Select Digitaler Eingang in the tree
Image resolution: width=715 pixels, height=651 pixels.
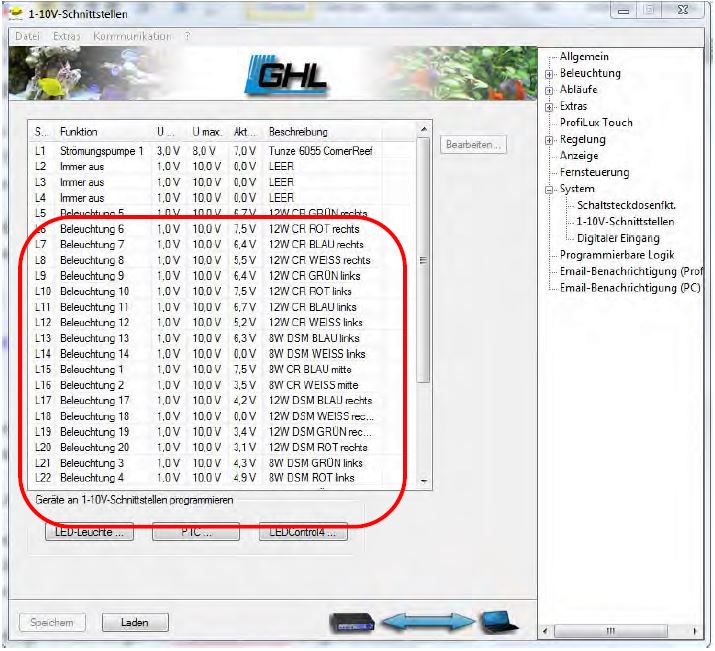617,238
